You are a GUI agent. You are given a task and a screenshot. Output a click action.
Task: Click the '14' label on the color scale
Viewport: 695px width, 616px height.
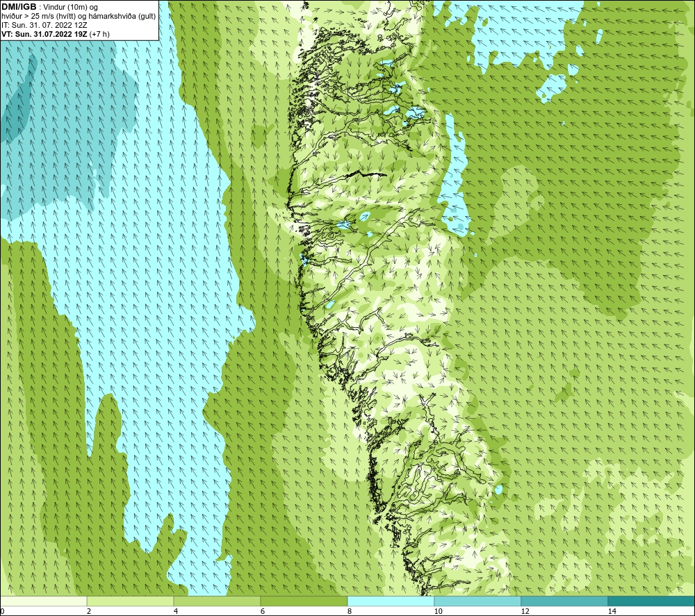point(612,611)
